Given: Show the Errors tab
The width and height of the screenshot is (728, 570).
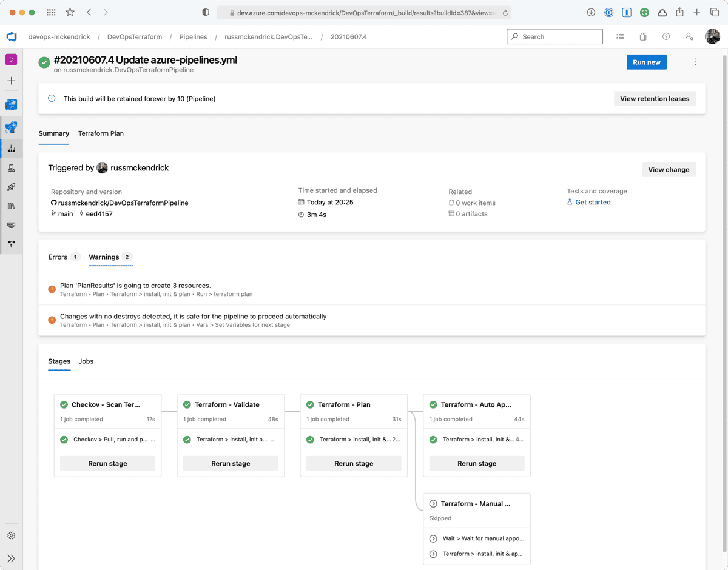Looking at the screenshot, I should click(58, 257).
